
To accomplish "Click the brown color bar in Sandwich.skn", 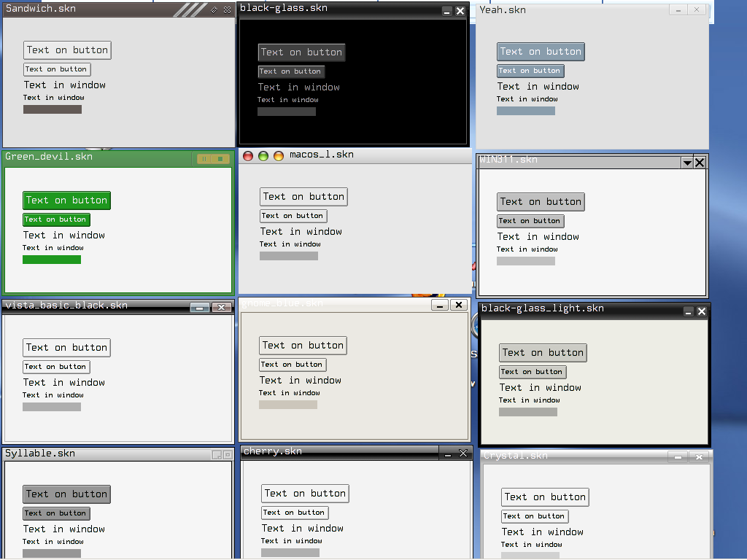I will (x=53, y=109).
